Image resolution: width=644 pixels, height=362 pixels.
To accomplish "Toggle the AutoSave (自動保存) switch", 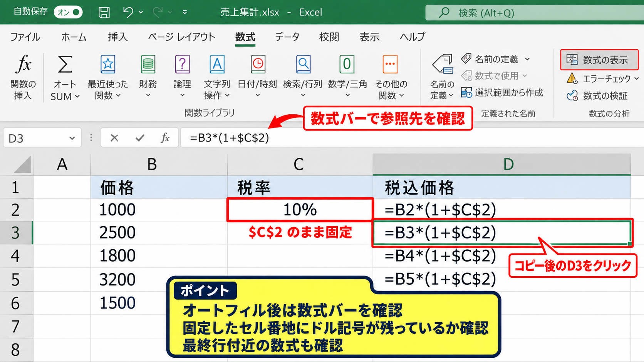I will point(69,12).
